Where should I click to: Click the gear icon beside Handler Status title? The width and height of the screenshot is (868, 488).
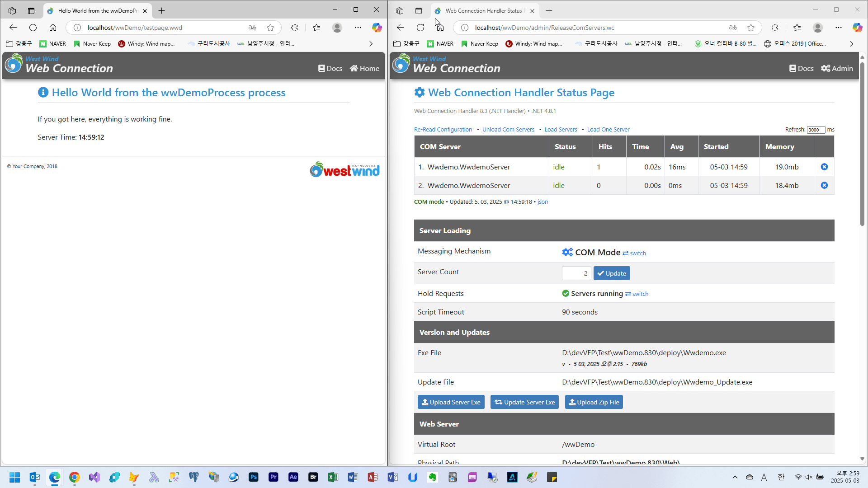[419, 92]
